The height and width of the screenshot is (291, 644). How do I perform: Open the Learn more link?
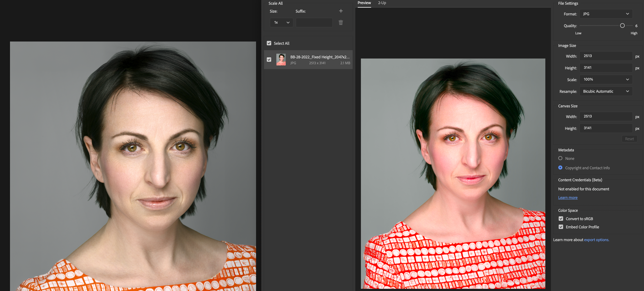pos(568,198)
